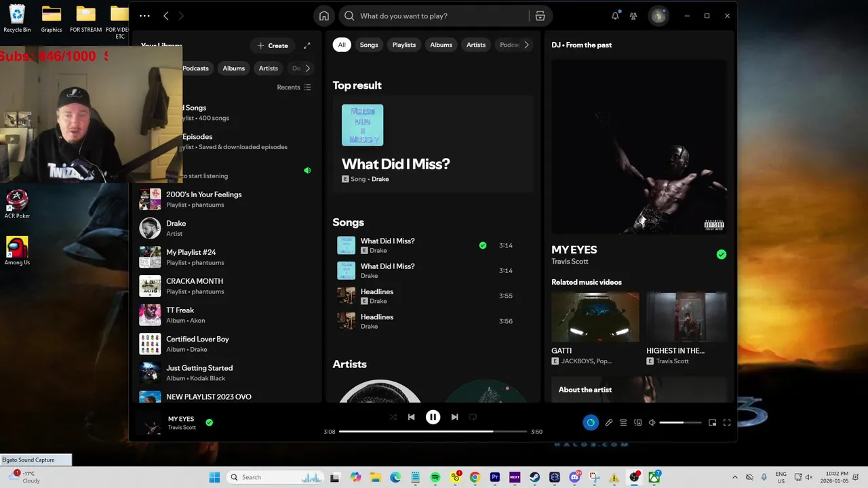Image resolution: width=868 pixels, height=488 pixels.
Task: Go to the previous track
Action: coord(411,417)
